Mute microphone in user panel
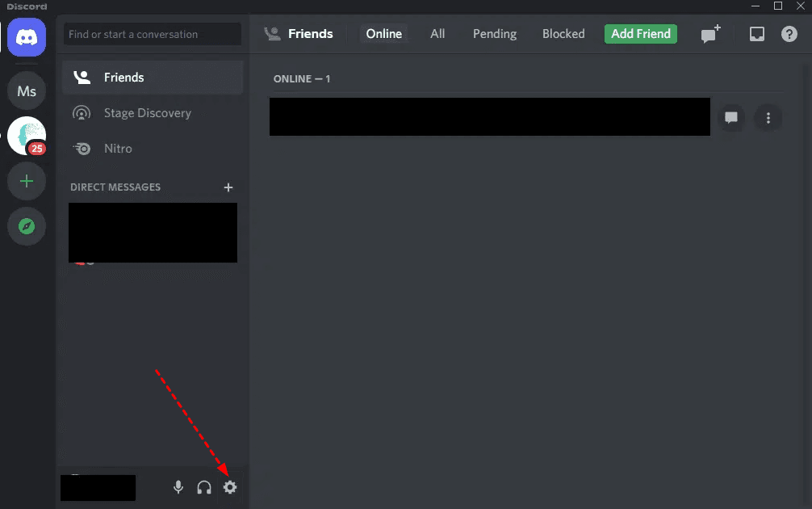The width and height of the screenshot is (812, 509). tap(178, 487)
